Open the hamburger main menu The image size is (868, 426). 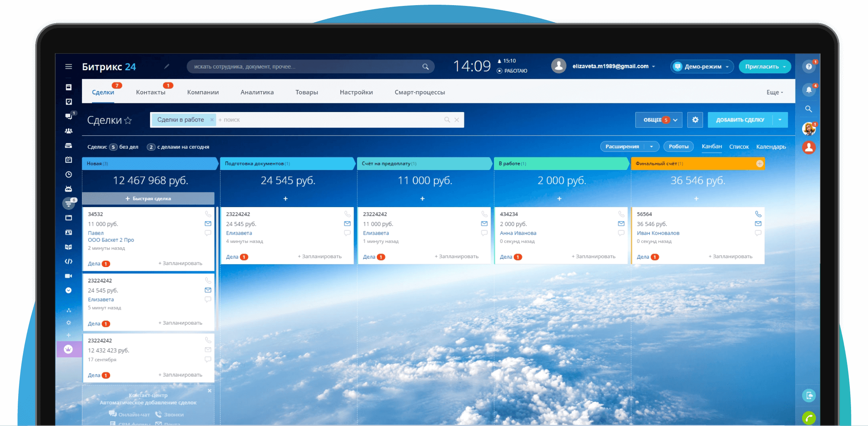point(69,66)
